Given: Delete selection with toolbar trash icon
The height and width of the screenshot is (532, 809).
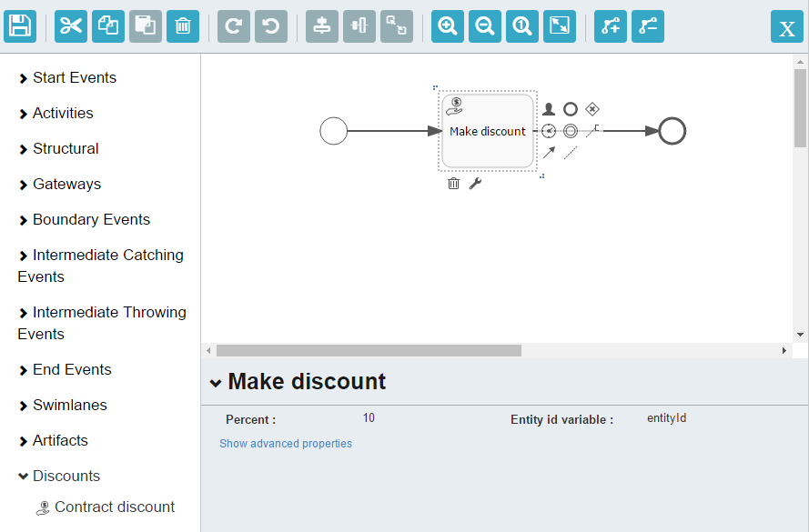Looking at the screenshot, I should 183,25.
